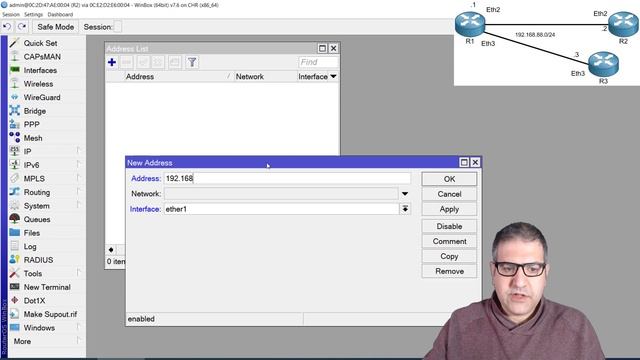Expand the MPLS submenu
This screenshot has width=640, height=360.
(34, 179)
